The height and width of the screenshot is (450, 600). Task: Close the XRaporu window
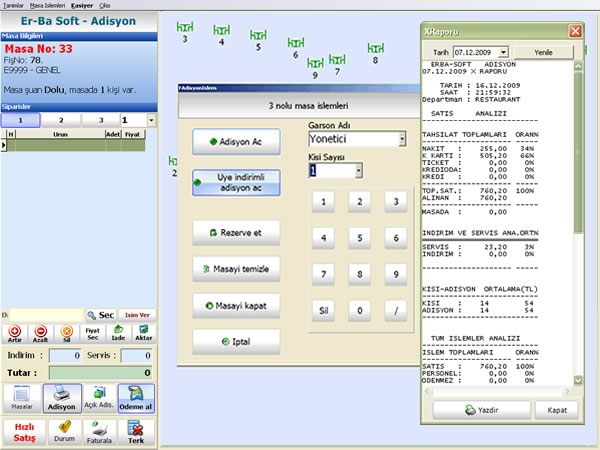(x=575, y=31)
